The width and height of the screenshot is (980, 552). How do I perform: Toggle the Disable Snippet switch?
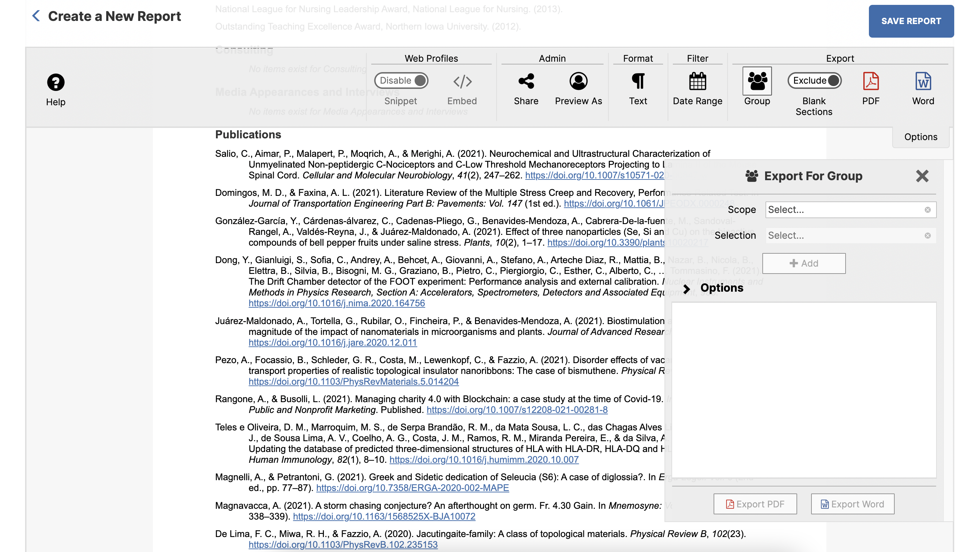[401, 81]
